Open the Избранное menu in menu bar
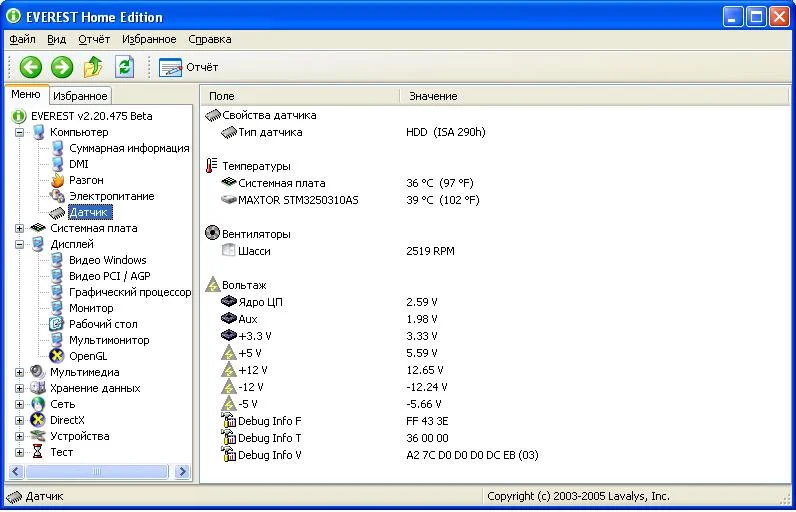The image size is (796, 512). click(149, 39)
